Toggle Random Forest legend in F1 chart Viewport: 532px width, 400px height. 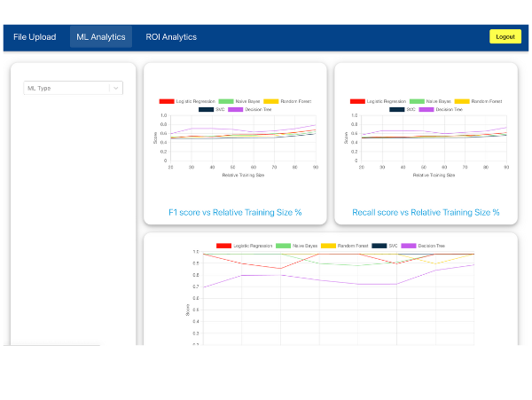coord(284,101)
